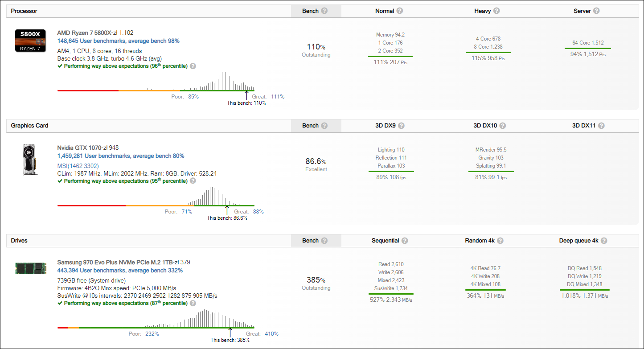Click the Graphics Card Bench column header
Screen dimensions: 644x349
point(316,126)
